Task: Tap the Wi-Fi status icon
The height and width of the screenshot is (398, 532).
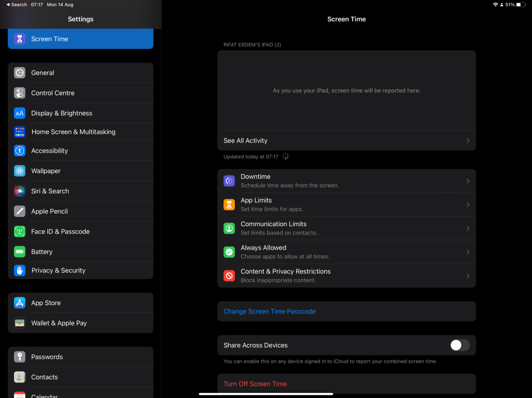Action: 495,5
